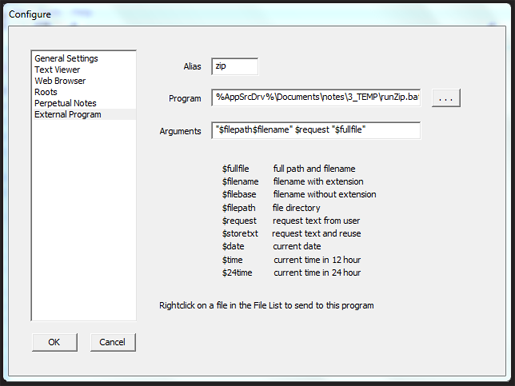
Task: Click 'current time in 12 hour' text
Action: (x=317, y=260)
